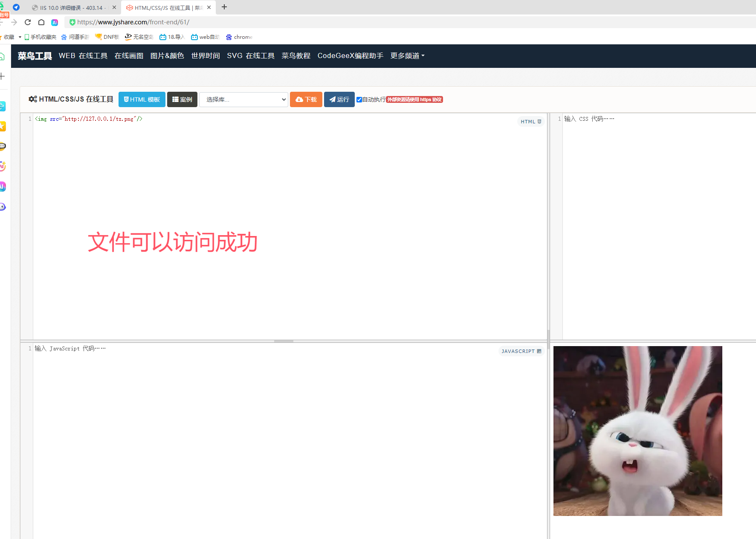Open a new browser tab with plus icon
Image resolution: width=756 pixels, height=539 pixels.
tap(224, 7)
